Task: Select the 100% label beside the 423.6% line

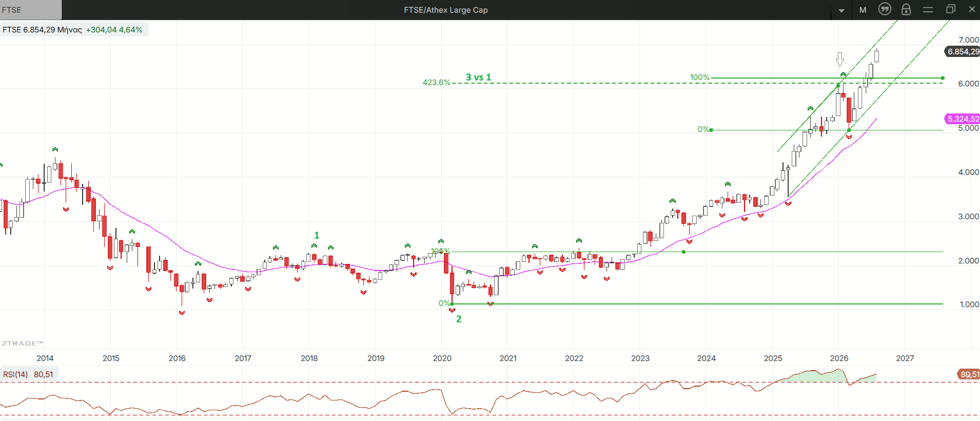Action: point(699,78)
